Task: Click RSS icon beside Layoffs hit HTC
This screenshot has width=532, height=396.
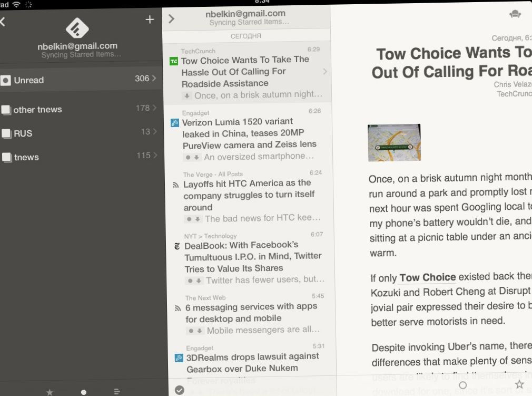Action: [175, 185]
